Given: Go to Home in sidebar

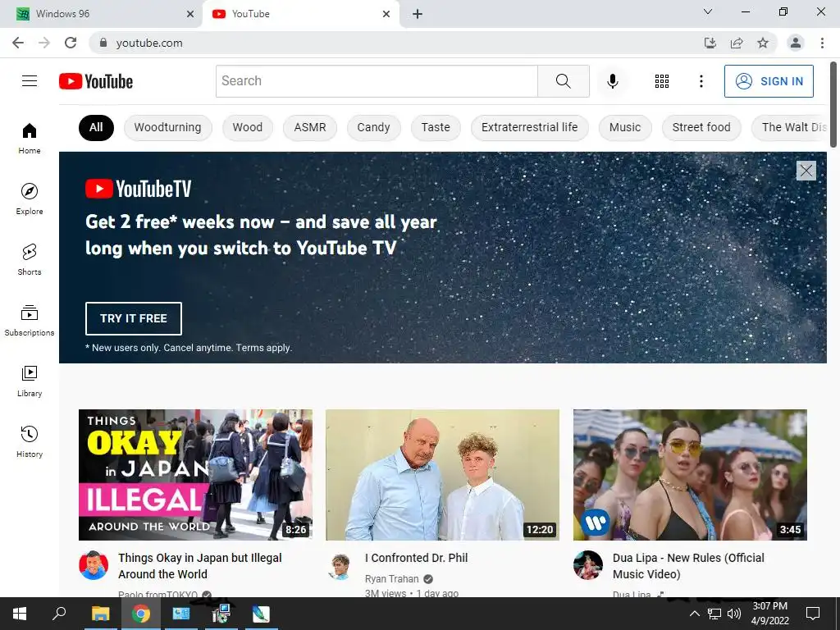Looking at the screenshot, I should pyautogui.click(x=30, y=138).
